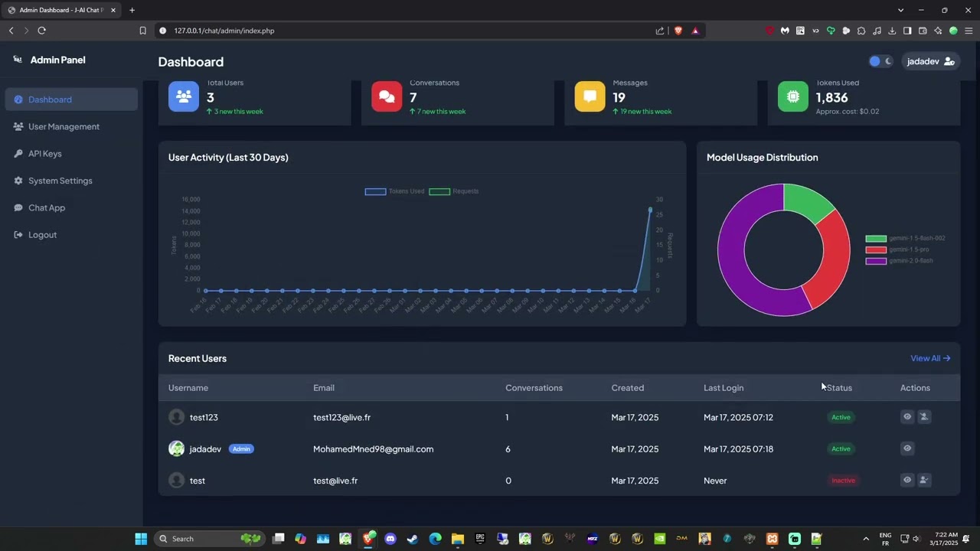Click the Brave Shields lion icon

pyautogui.click(x=678, y=31)
